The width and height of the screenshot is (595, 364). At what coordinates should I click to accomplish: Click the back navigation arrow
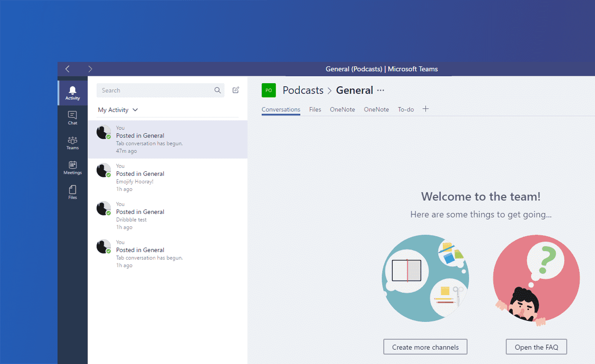tap(68, 69)
